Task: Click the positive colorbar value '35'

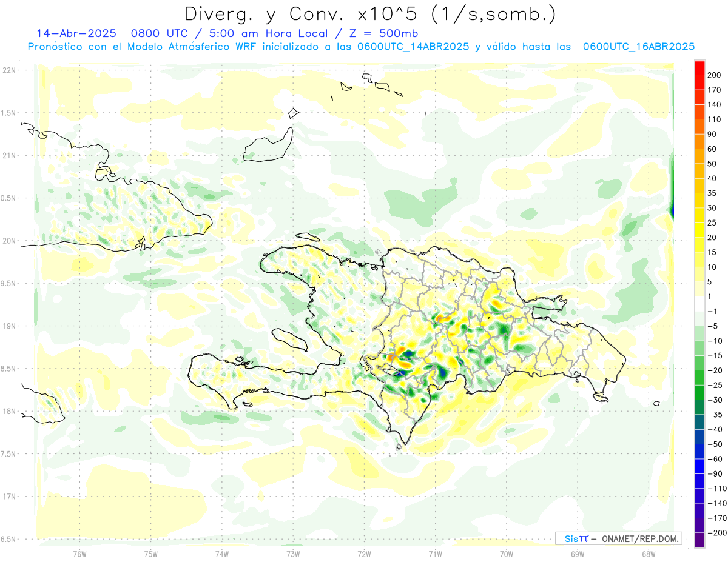Action: click(x=713, y=193)
